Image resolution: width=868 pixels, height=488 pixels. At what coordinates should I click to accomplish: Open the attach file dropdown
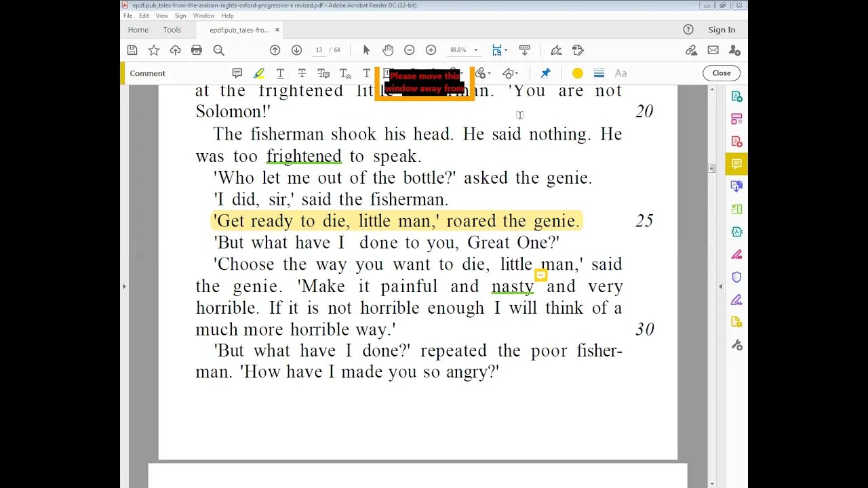482,73
